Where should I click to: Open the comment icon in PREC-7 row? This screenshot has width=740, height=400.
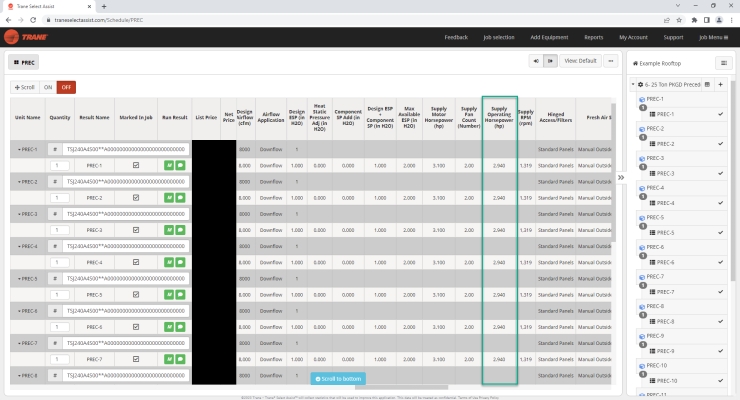click(x=180, y=359)
